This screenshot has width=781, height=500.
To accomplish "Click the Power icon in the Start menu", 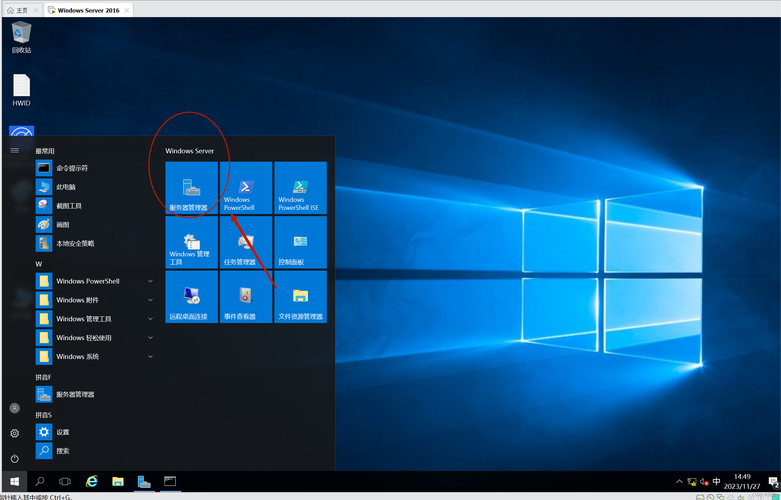I will coord(14,458).
